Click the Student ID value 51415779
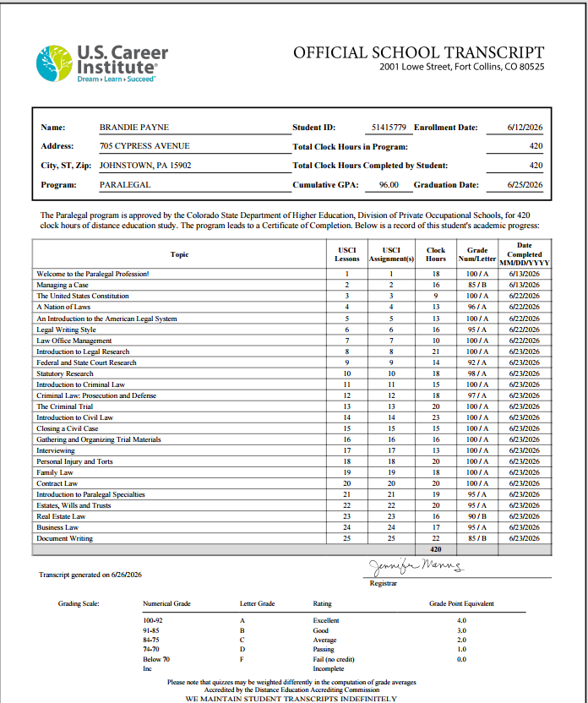The width and height of the screenshot is (588, 703). tap(389, 128)
